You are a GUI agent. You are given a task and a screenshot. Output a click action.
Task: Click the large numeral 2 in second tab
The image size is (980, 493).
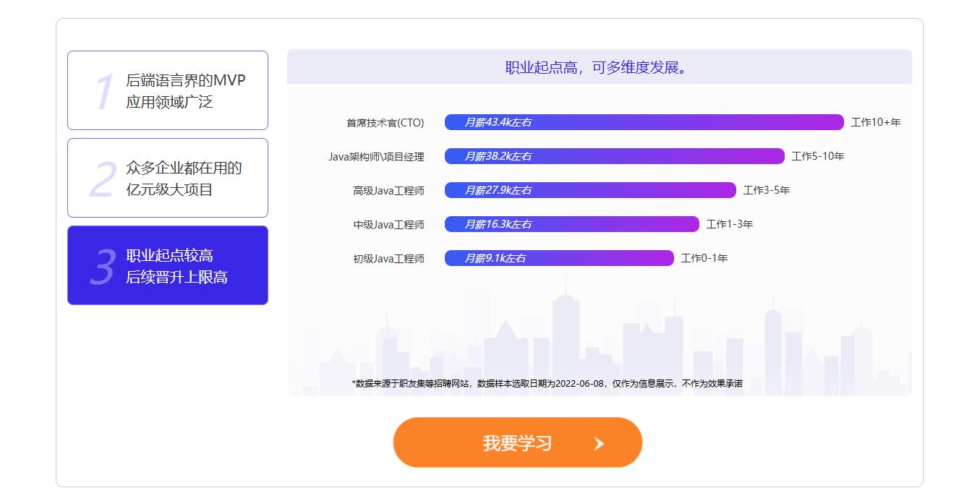(102, 180)
